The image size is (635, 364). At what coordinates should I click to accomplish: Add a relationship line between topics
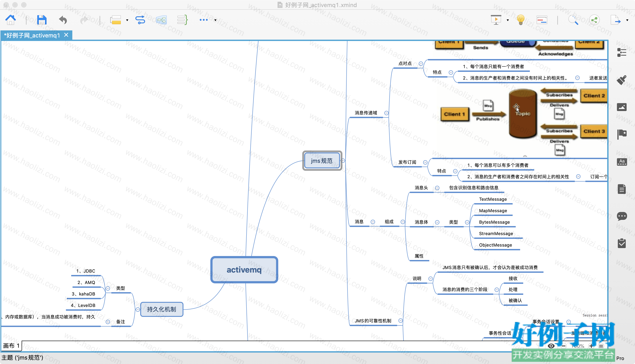point(140,20)
